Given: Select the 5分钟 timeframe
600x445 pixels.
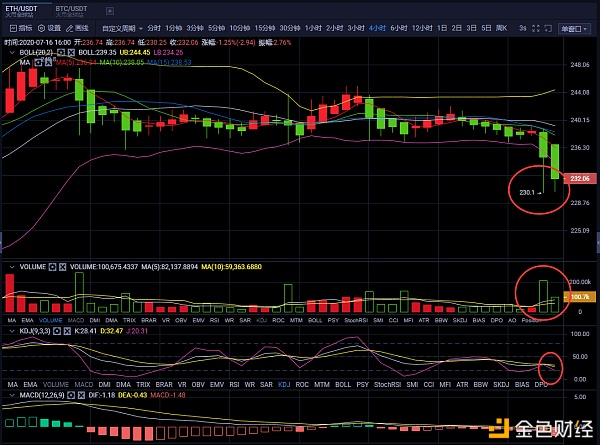Looking at the screenshot, I should [x=216, y=28].
